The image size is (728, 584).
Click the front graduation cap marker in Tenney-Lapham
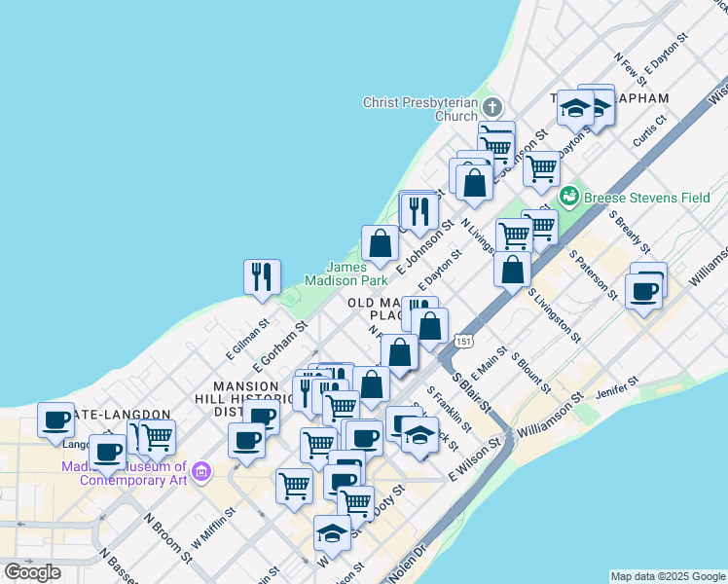[575, 109]
